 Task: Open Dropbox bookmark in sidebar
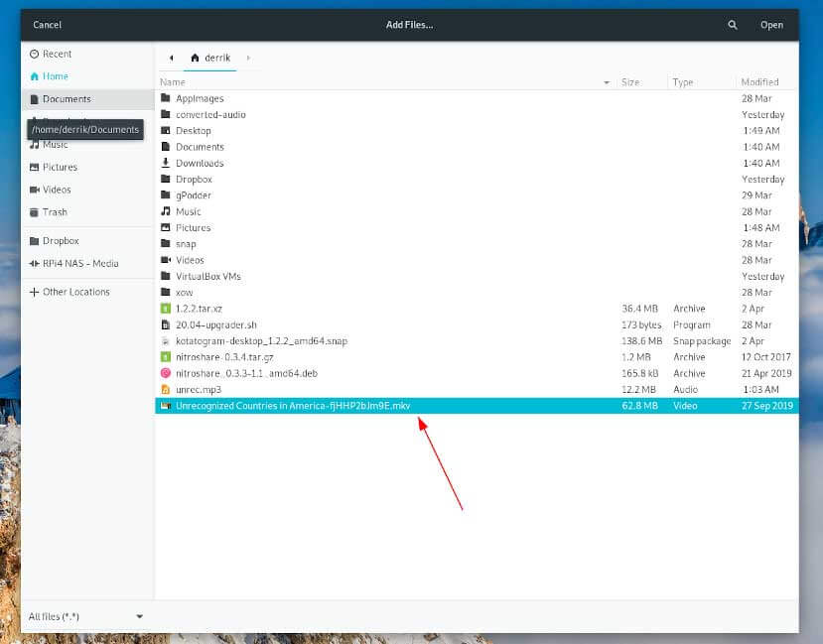(x=87, y=241)
